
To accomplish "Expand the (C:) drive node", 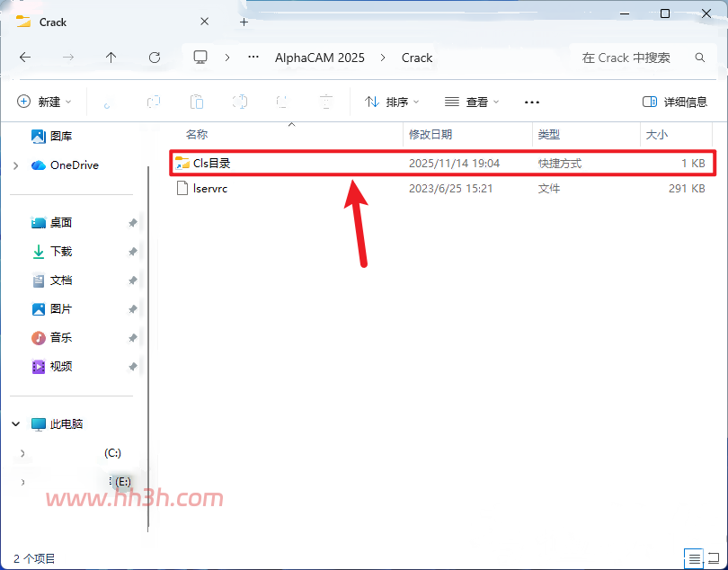I will click(22, 453).
